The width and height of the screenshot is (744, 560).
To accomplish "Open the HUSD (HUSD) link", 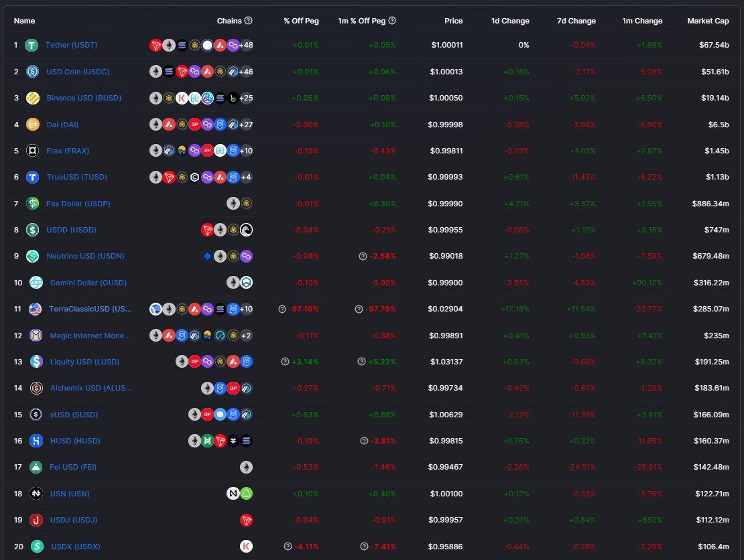I will coord(75,441).
